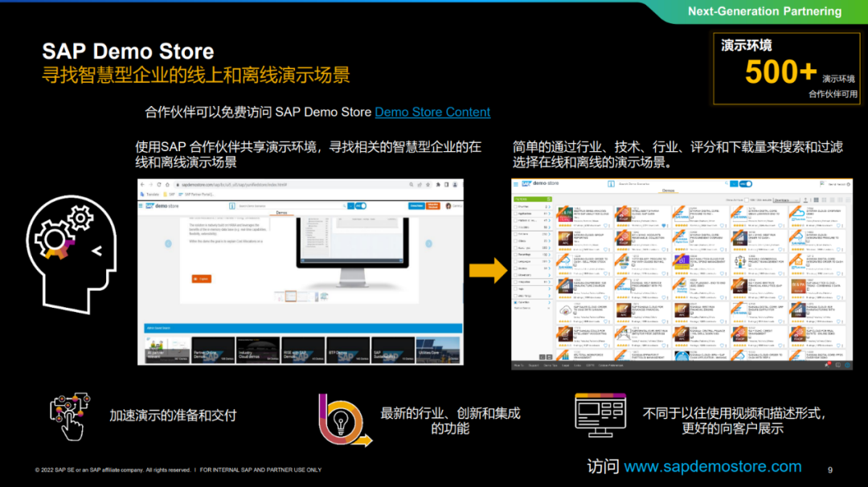Open the Downloads sort dropdown
This screenshot has width=868, height=487.
point(786,200)
